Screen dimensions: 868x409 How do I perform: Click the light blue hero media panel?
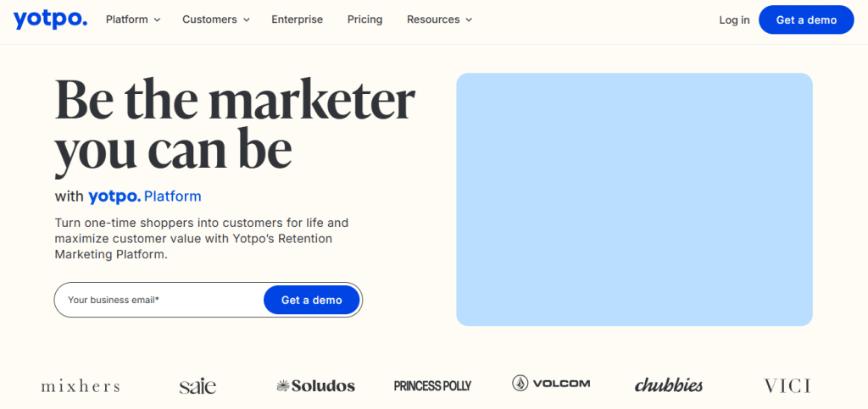pyautogui.click(x=634, y=199)
